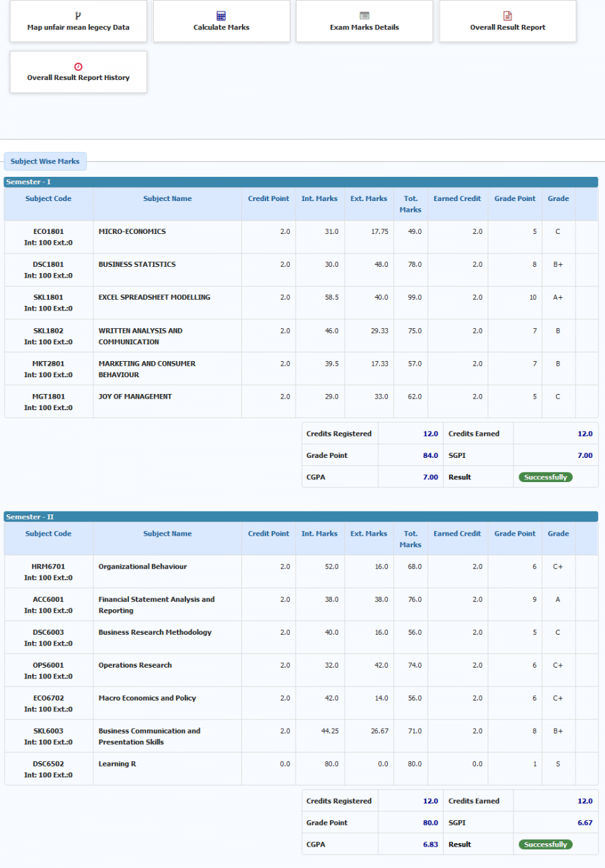Click Financial Statement Analysis and Reporting
Screen dimensions: 605x868
pos(157,604)
